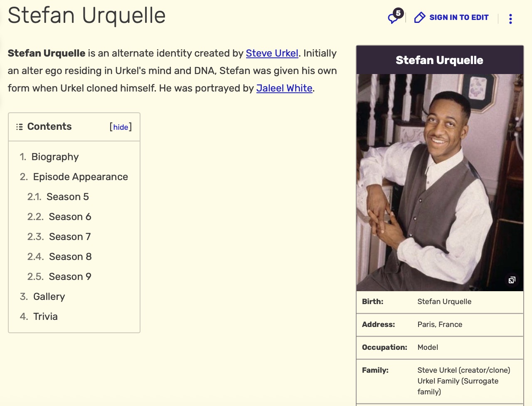Go to Season 9 subsection
This screenshot has width=532, height=406.
70,277
